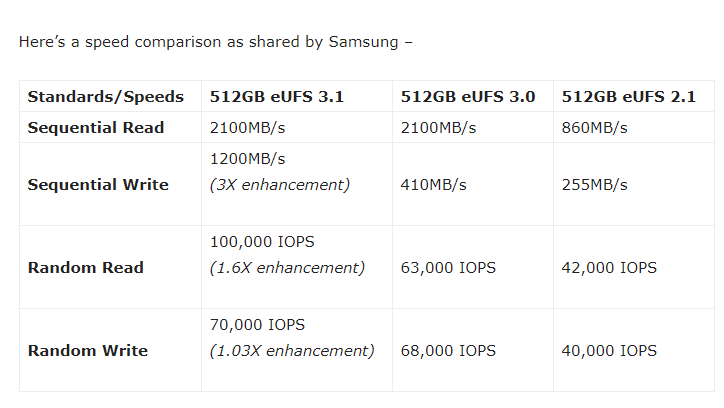Click the 1200MB/s sequential write value
Viewport: 724px width, 408px height.
pyautogui.click(x=248, y=159)
